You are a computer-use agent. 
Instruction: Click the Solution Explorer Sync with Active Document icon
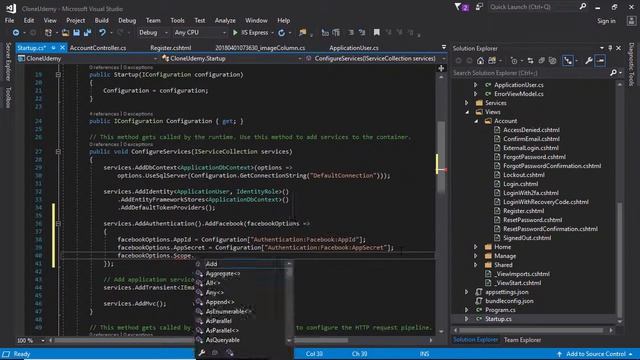pos(530,61)
